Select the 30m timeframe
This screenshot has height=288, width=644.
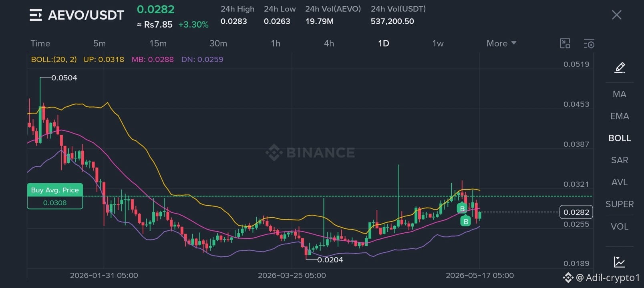click(218, 43)
